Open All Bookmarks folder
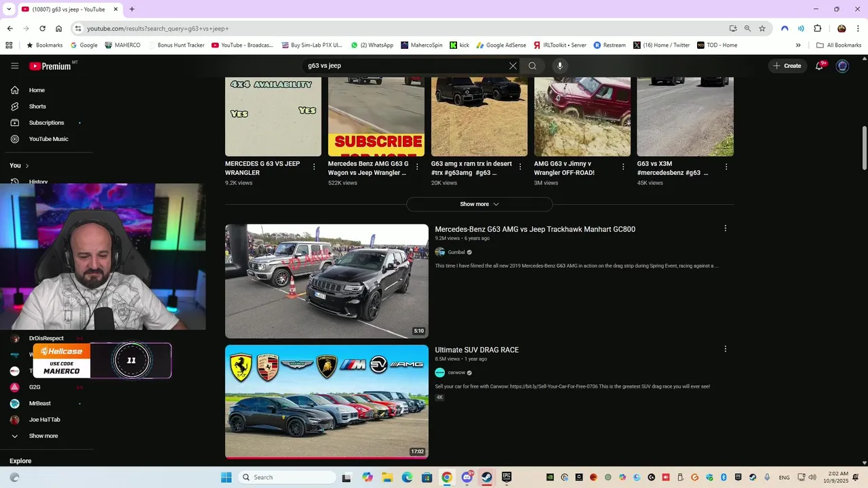 (839, 45)
